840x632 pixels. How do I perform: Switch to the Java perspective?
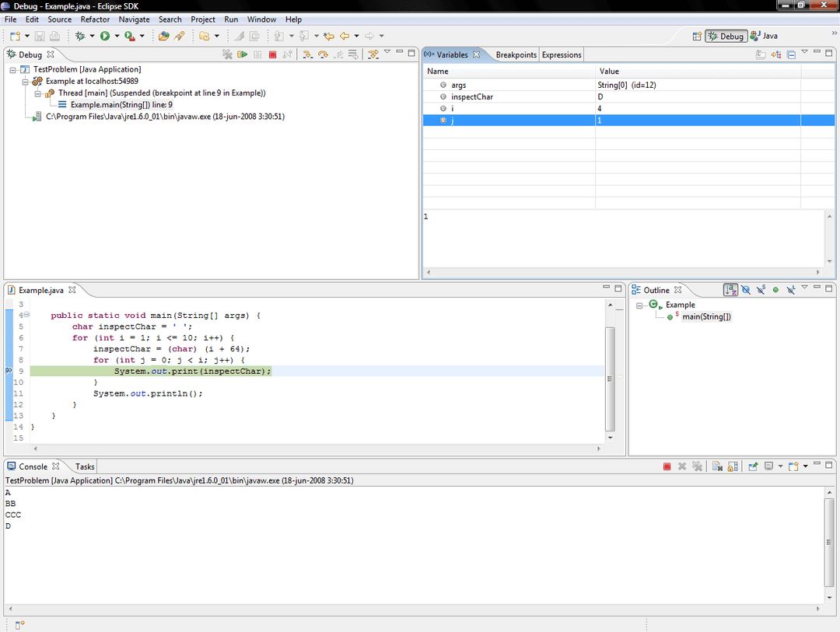[x=764, y=36]
